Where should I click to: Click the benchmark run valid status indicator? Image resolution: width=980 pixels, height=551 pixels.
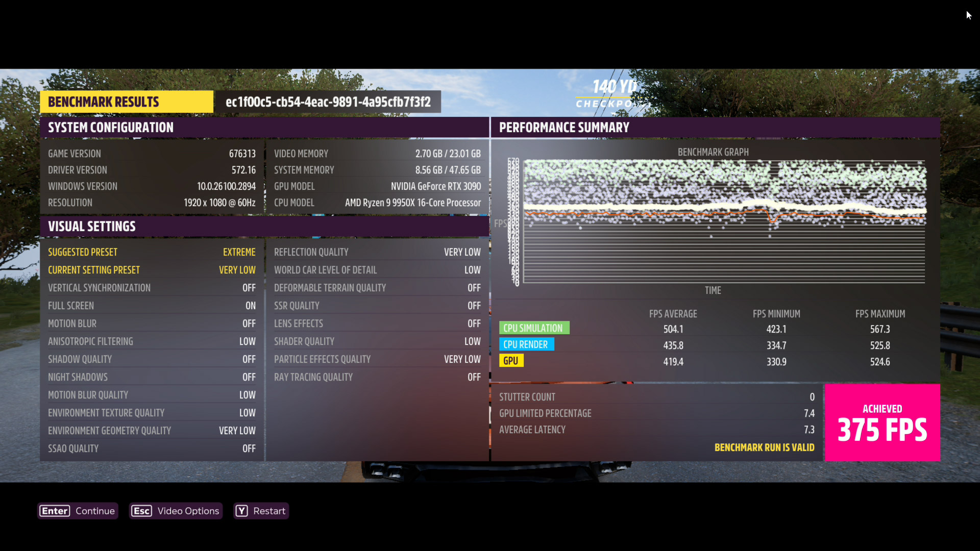coord(765,447)
